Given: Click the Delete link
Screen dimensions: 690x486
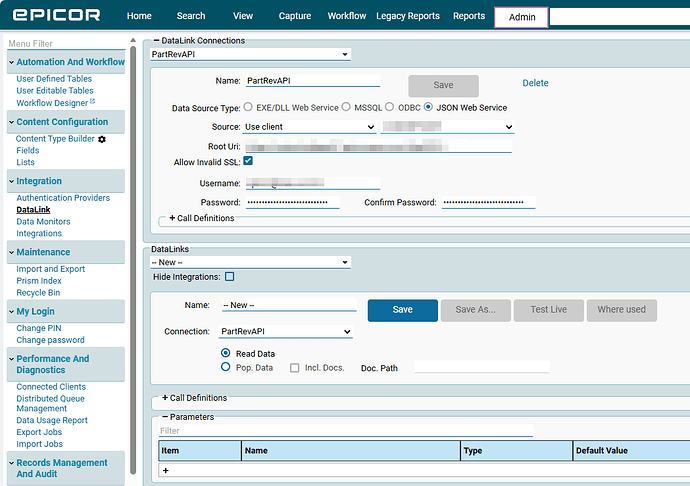Looking at the screenshot, I should point(535,83).
